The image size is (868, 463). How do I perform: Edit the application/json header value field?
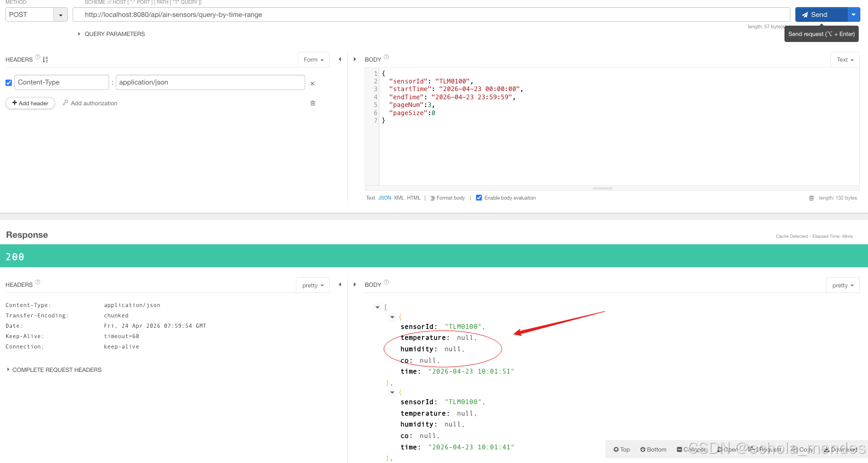tap(210, 82)
